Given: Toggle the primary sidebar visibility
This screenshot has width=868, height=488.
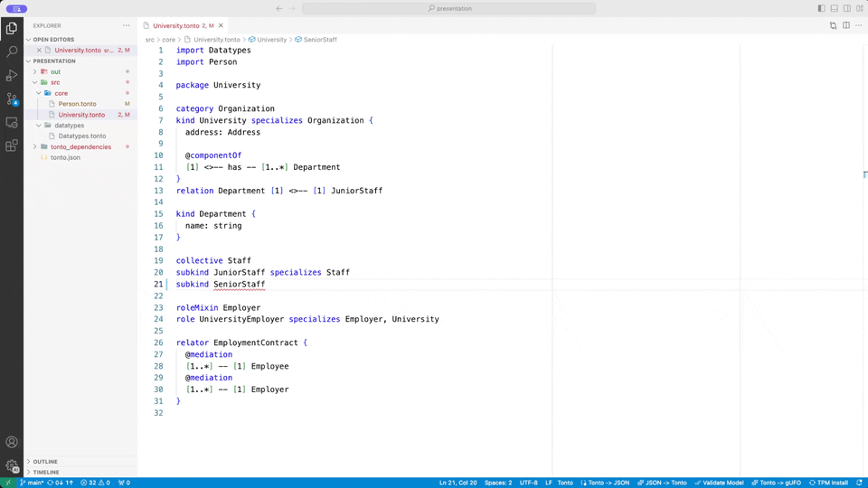Looking at the screenshot, I should 822,8.
